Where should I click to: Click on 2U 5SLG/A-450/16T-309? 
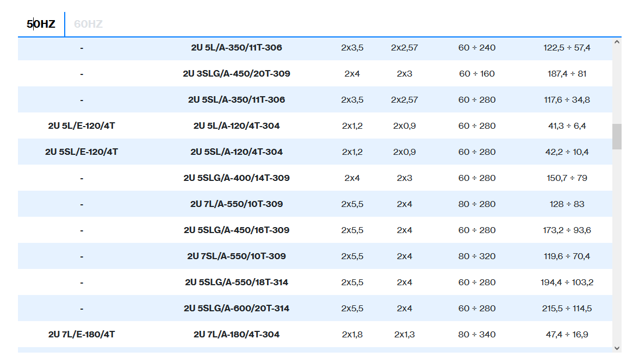pyautogui.click(x=236, y=230)
